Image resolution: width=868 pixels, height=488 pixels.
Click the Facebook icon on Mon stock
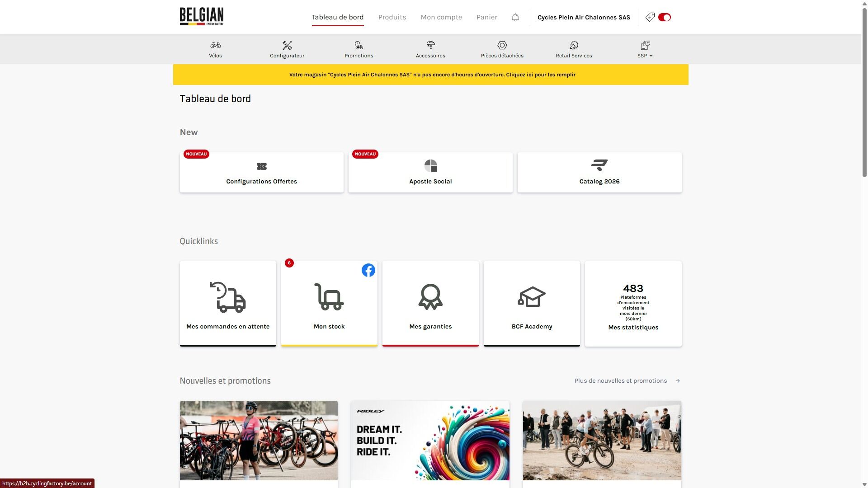368,270
